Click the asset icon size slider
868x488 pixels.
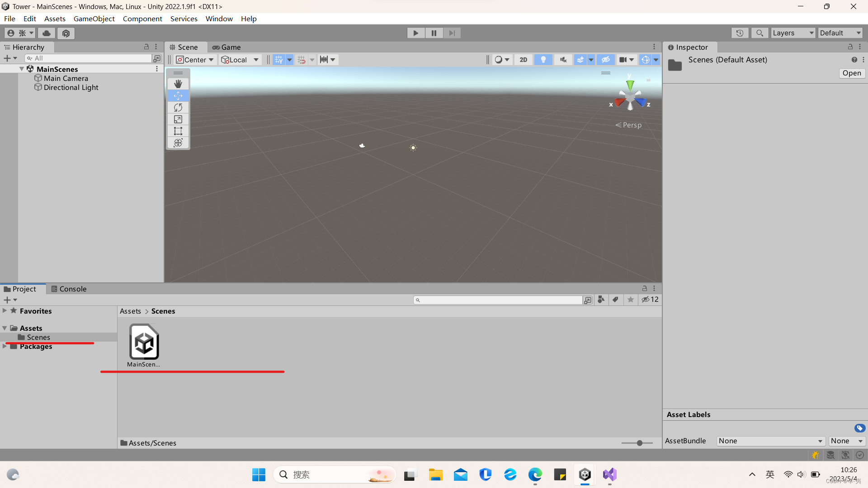click(x=639, y=443)
